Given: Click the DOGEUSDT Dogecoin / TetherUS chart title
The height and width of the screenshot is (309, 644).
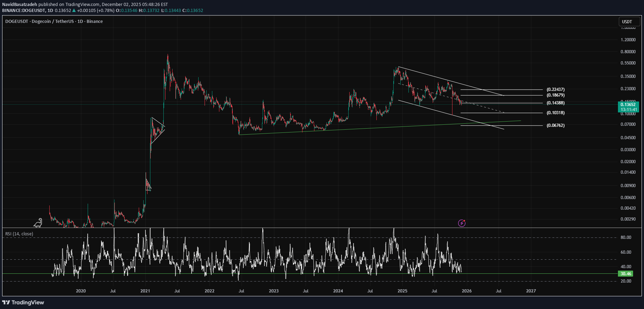Looking at the screenshot, I should [54, 21].
